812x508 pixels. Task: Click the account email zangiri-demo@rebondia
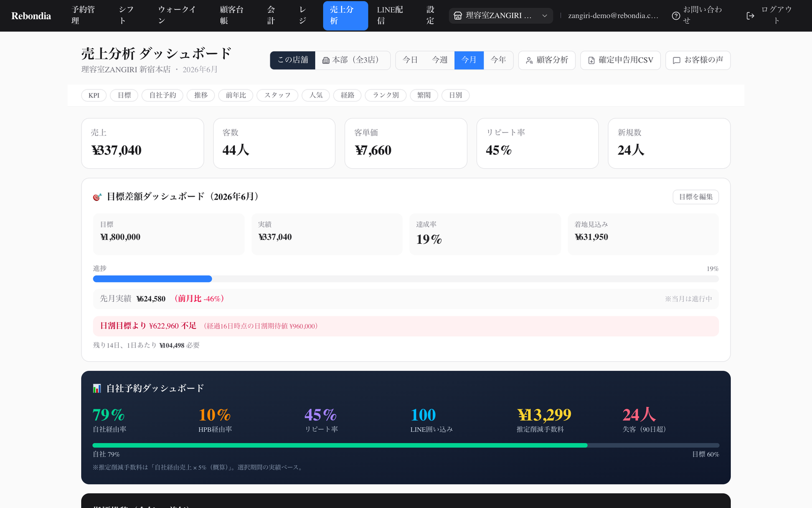613,16
